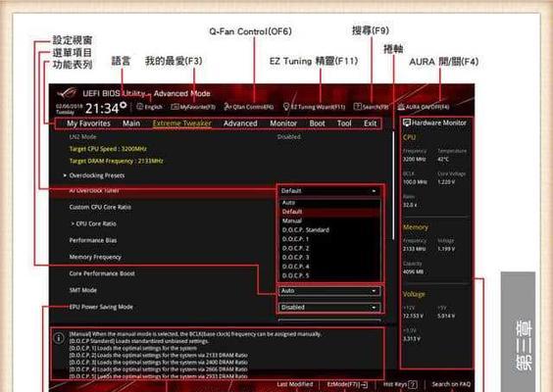Image resolution: width=553 pixels, height=392 pixels.
Task: Click CPU Frequency 3200 MHz value
Action: pyautogui.click(x=415, y=159)
